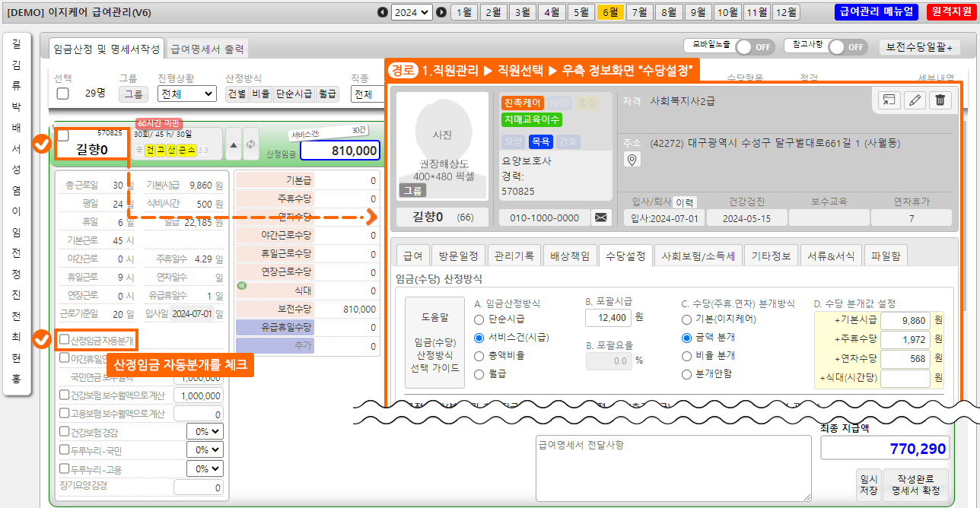The width and height of the screenshot is (980, 508).
Task: Open the 건강보험 경감 percentage dropdown
Action: point(205,432)
